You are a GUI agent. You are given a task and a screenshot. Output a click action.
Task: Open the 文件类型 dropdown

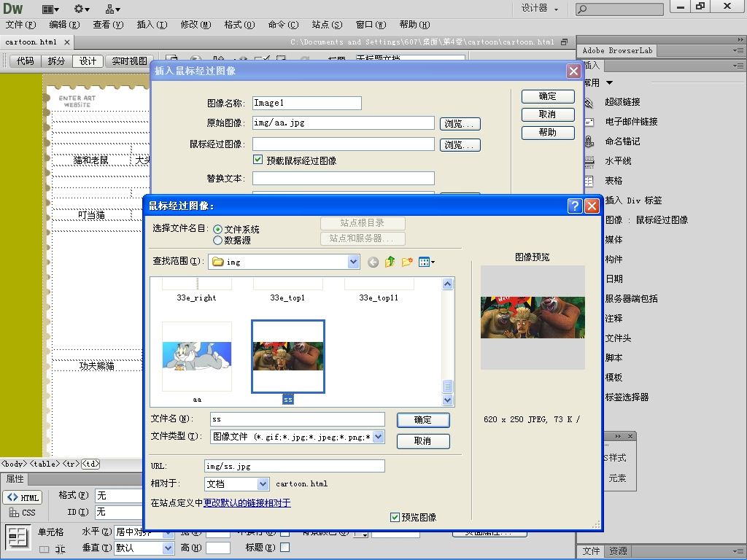coord(379,437)
